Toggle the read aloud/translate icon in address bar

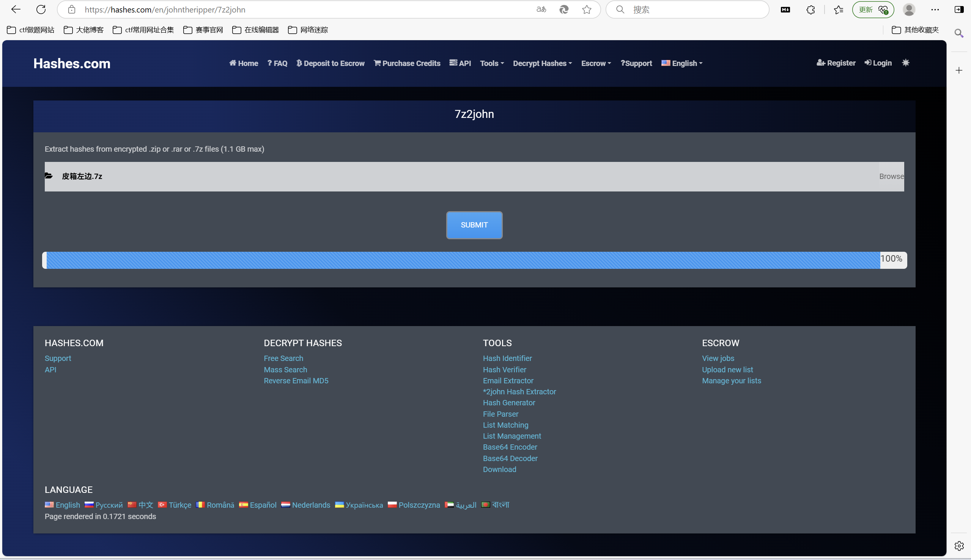click(x=541, y=9)
